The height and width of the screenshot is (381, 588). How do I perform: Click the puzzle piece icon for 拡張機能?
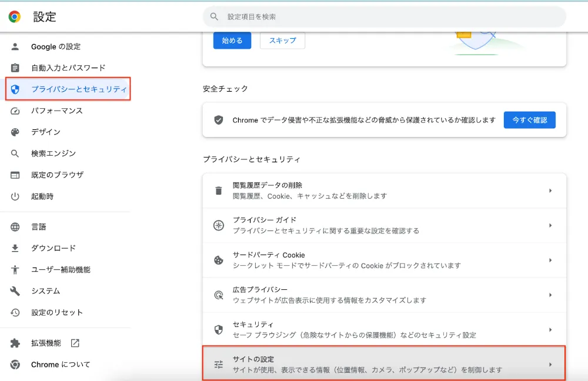pos(15,343)
